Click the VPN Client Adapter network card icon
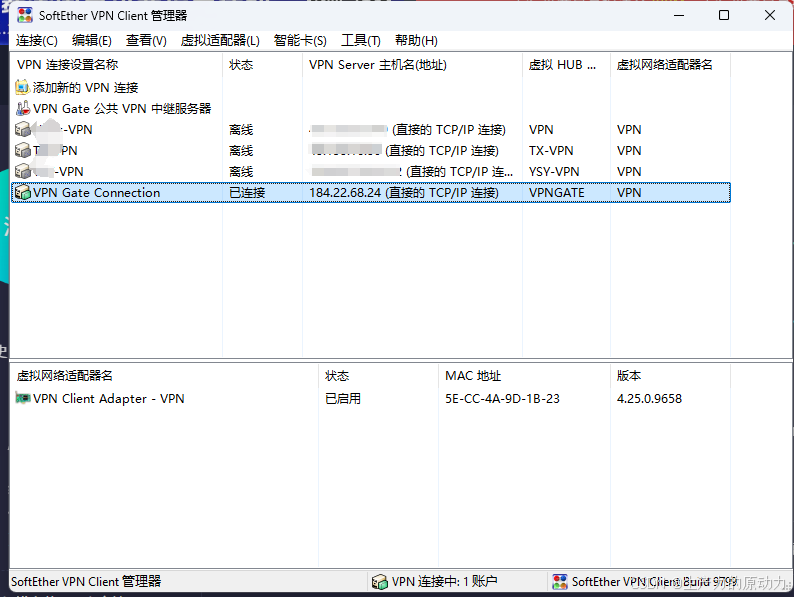The image size is (794, 597). [x=23, y=398]
